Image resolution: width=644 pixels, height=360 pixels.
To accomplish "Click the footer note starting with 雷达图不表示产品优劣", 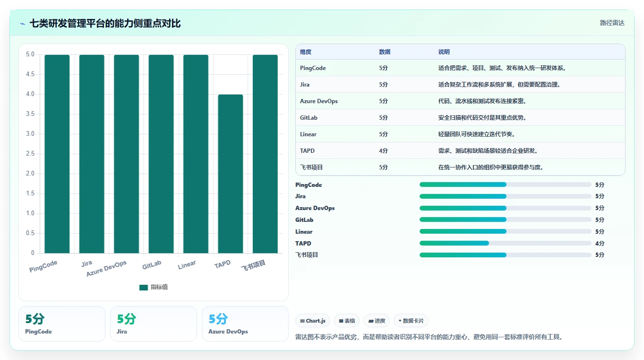I will click(429, 337).
